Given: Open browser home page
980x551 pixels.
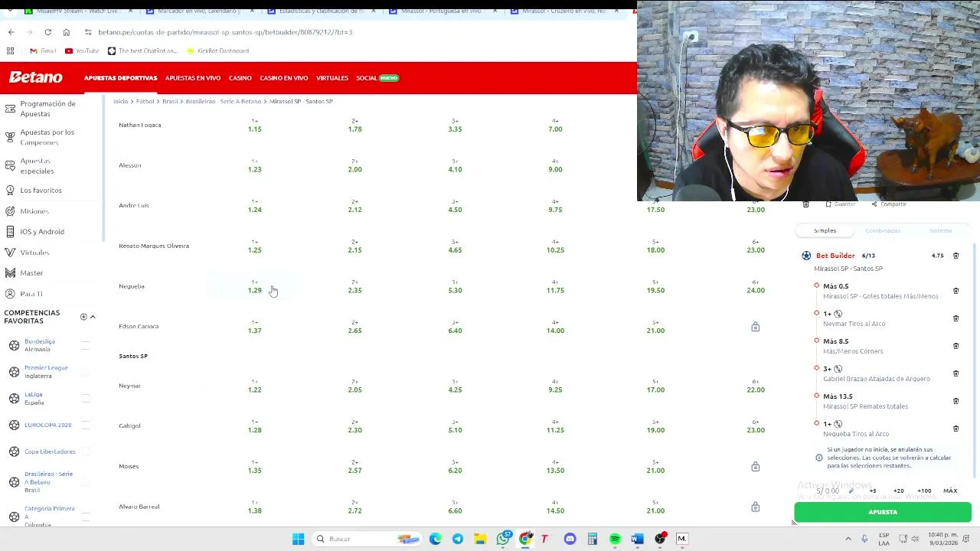Looking at the screenshot, I should click(67, 32).
